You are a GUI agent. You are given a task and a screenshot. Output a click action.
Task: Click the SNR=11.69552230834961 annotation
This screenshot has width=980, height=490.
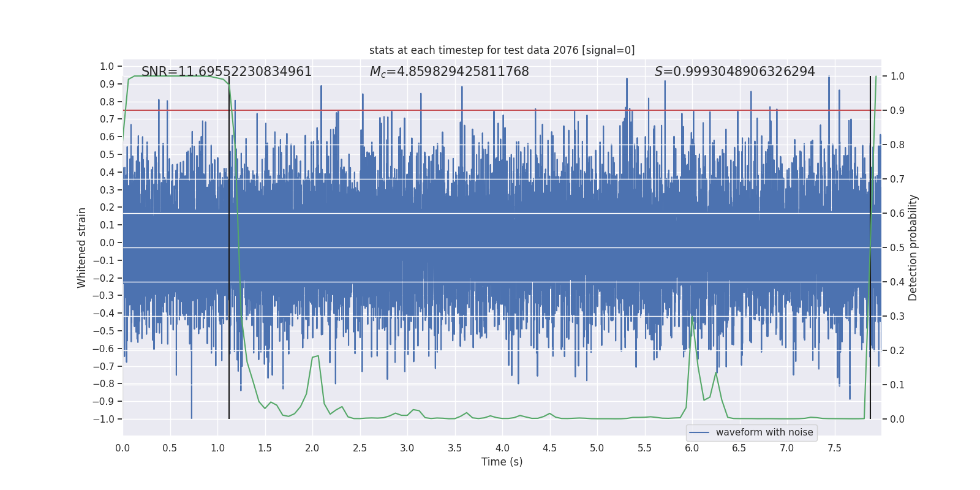click(x=227, y=72)
